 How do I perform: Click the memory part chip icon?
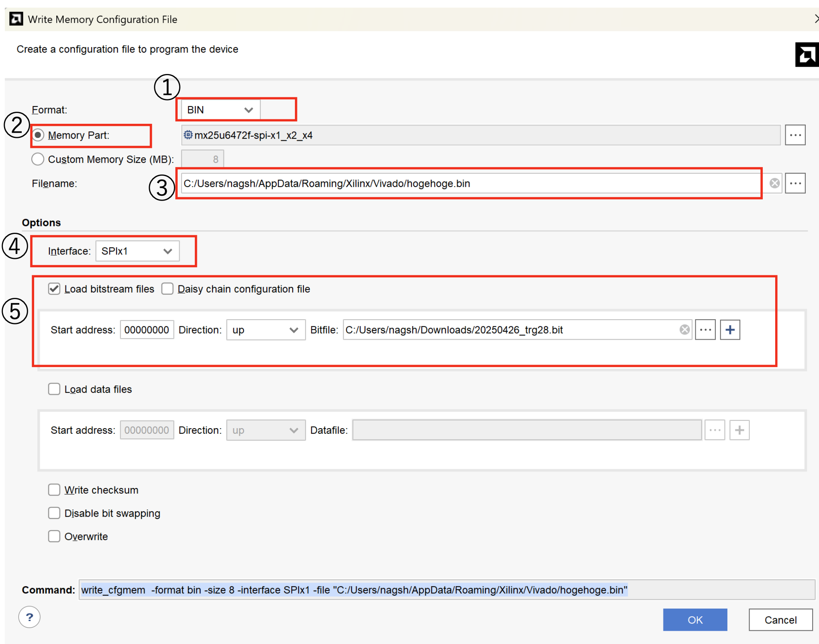point(188,135)
